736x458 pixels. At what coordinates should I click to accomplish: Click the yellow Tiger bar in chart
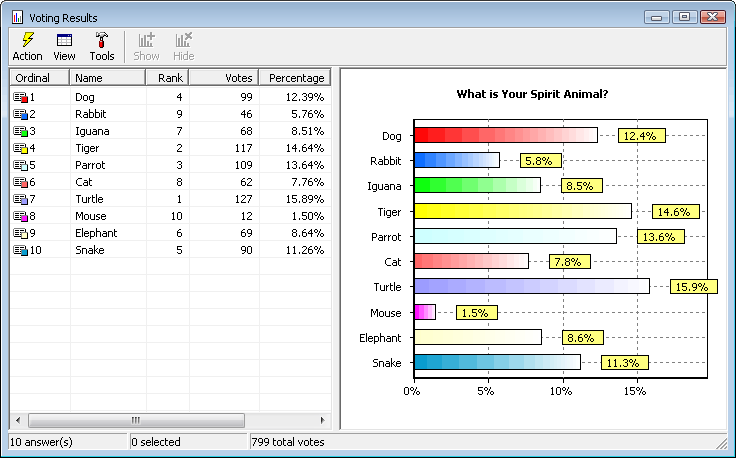click(x=522, y=211)
